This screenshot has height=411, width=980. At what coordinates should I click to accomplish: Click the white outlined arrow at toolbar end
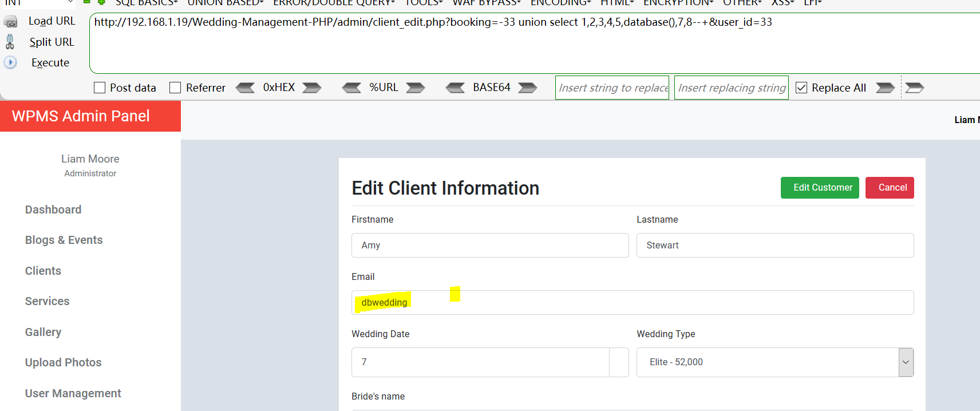(x=914, y=88)
